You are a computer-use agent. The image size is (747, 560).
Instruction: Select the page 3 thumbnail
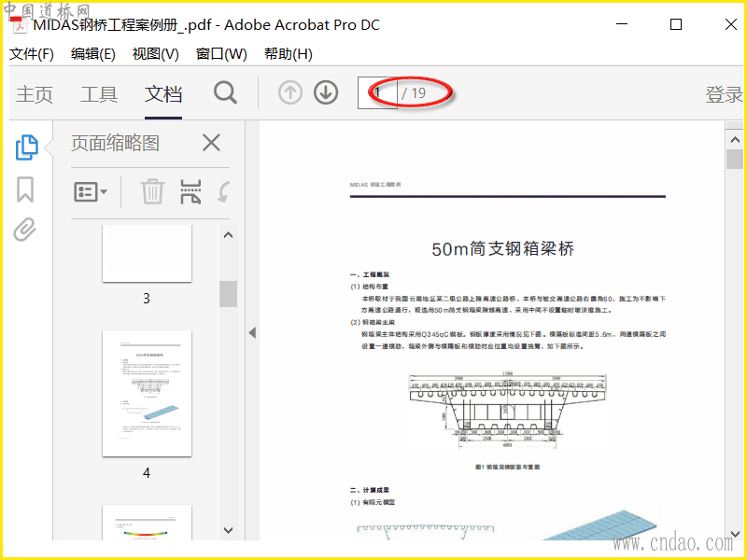148,253
